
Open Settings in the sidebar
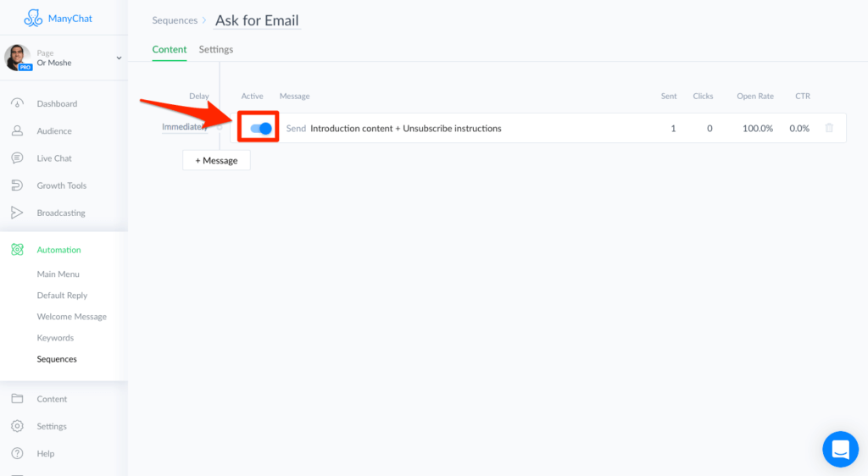52,426
